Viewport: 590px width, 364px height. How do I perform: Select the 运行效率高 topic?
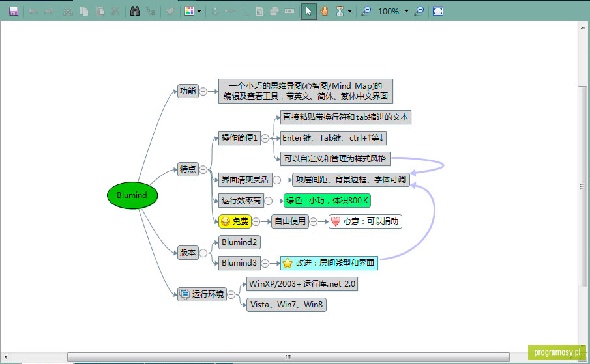point(241,201)
